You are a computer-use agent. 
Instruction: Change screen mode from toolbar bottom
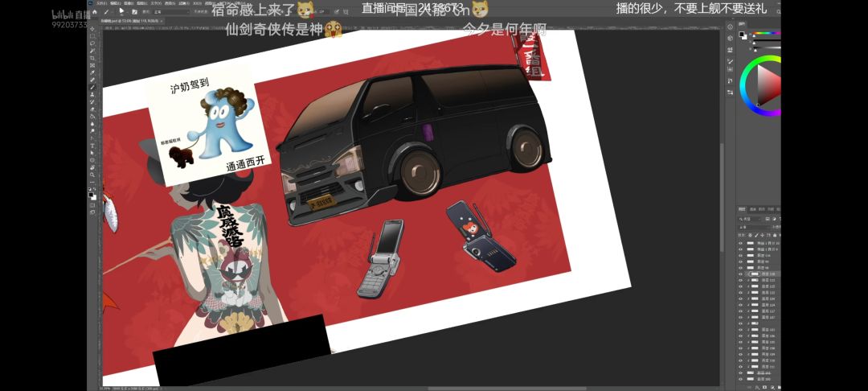tap(92, 212)
